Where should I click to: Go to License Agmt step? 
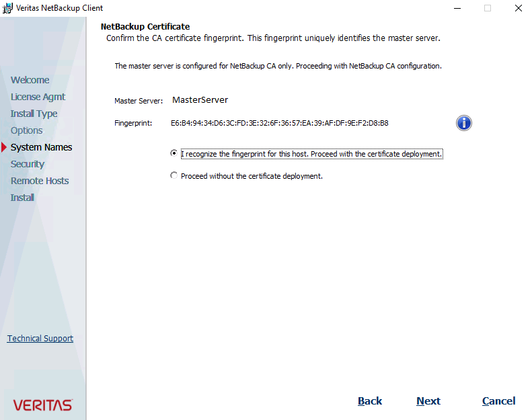(38, 97)
